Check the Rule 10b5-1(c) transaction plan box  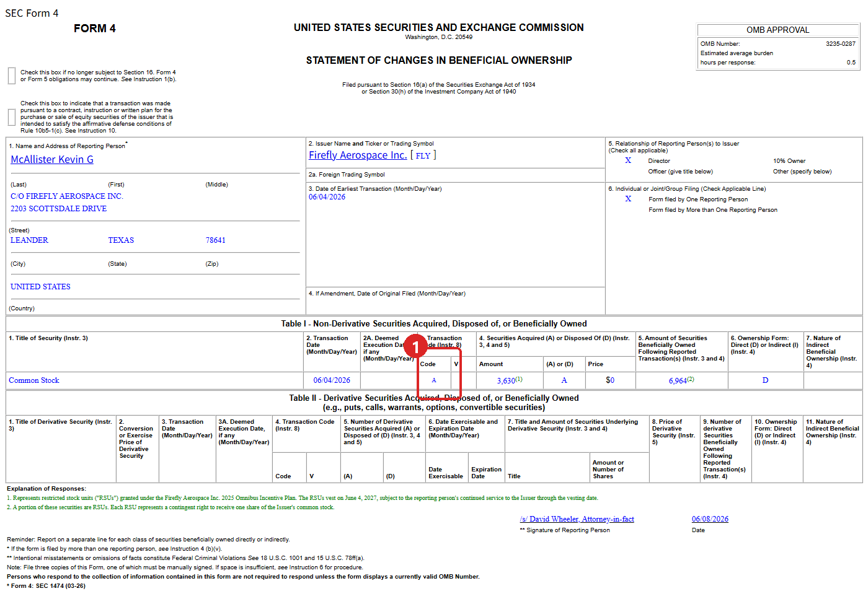pyautogui.click(x=12, y=117)
